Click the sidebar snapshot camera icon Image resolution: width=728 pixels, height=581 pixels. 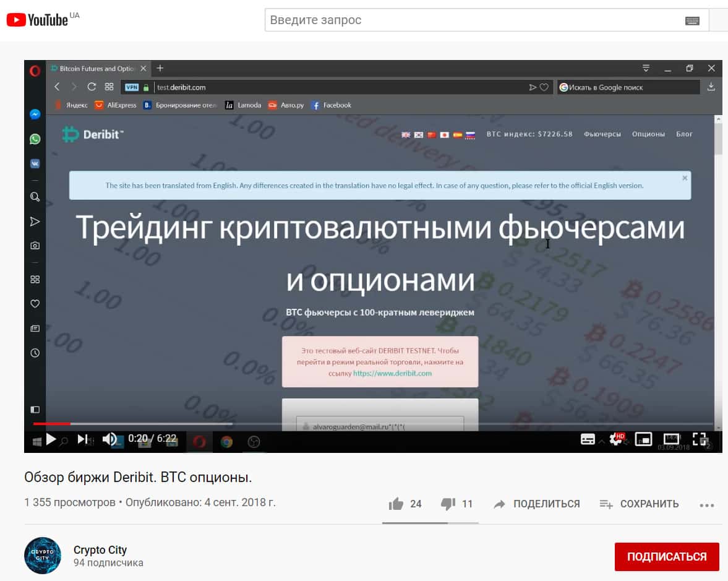click(x=35, y=245)
